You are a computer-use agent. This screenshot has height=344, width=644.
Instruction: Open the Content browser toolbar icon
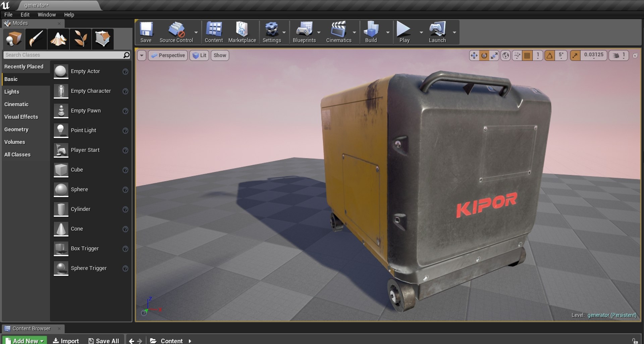(214, 32)
